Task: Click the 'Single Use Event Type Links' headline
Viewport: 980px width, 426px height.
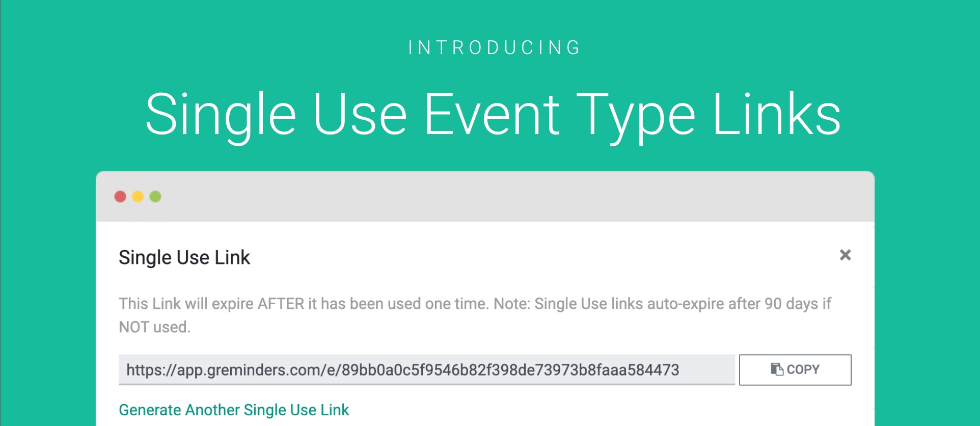Action: point(493,115)
